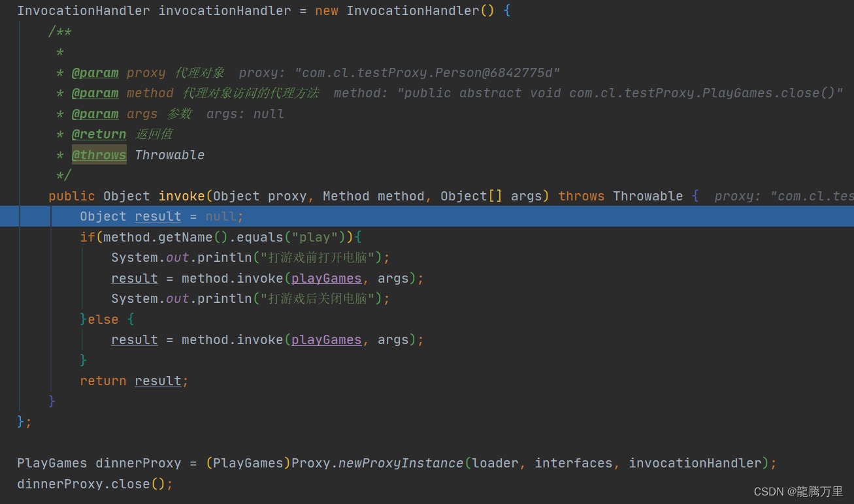The width and height of the screenshot is (854, 504).
Task: Click the "dinnerProxy.close();" line
Action: (x=95, y=484)
